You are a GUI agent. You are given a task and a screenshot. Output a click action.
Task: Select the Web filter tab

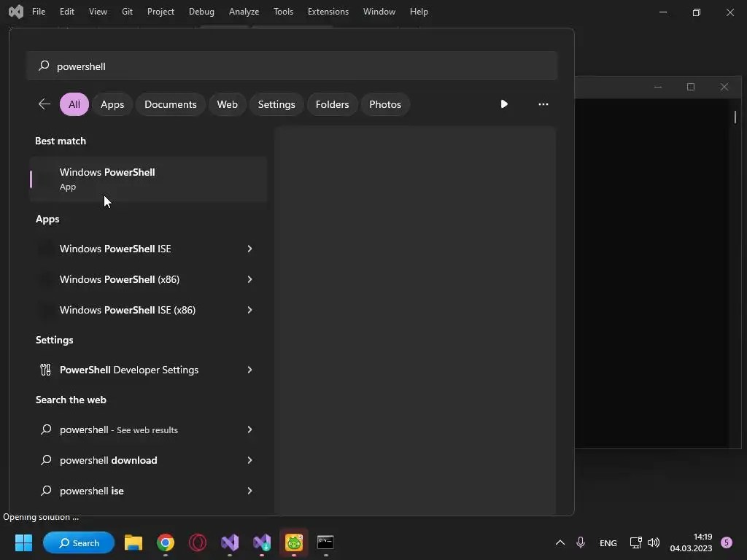pos(228,104)
